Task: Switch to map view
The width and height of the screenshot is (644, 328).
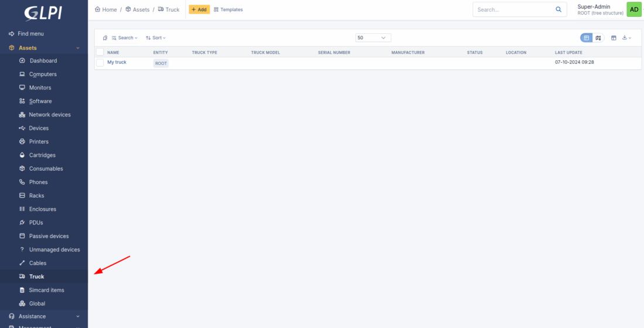Action: [x=598, y=38]
